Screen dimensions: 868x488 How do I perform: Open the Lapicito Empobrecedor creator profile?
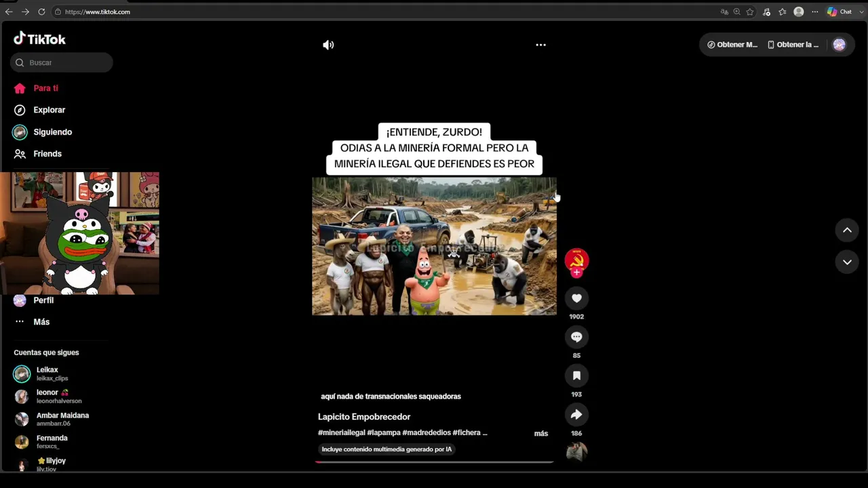point(364,417)
